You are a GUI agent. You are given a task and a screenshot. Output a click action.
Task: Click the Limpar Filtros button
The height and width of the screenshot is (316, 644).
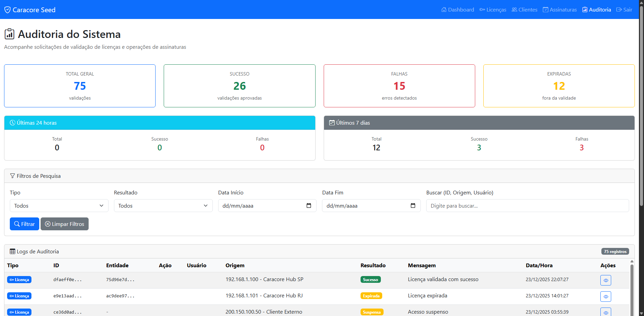(65, 224)
